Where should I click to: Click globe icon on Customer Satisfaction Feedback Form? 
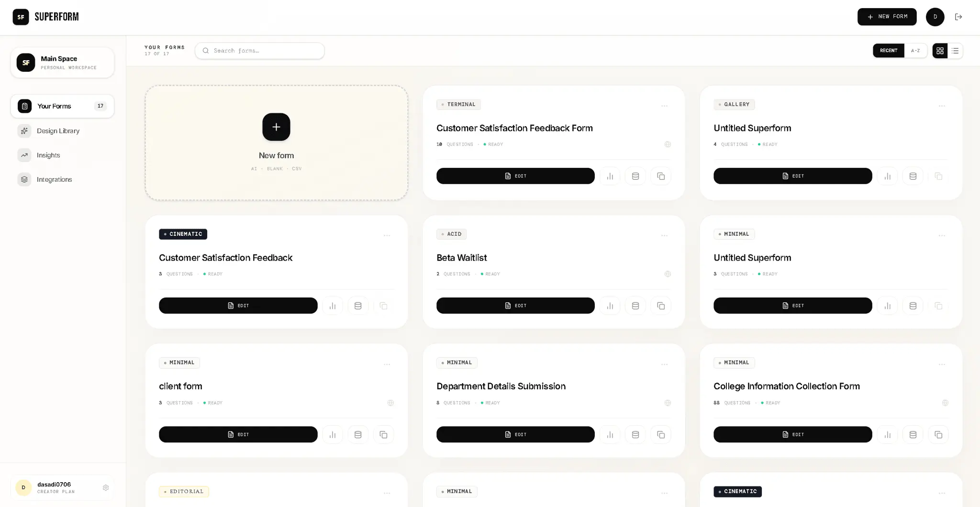click(x=668, y=144)
